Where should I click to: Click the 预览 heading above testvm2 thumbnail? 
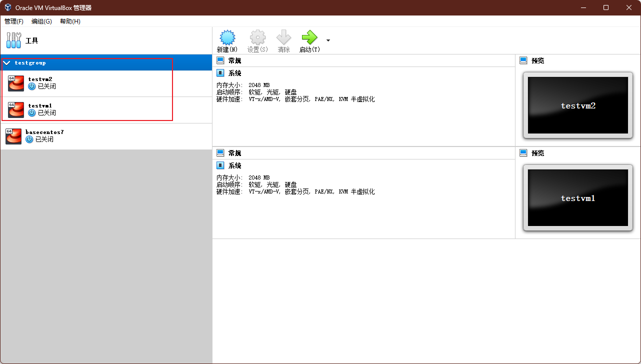pos(537,60)
